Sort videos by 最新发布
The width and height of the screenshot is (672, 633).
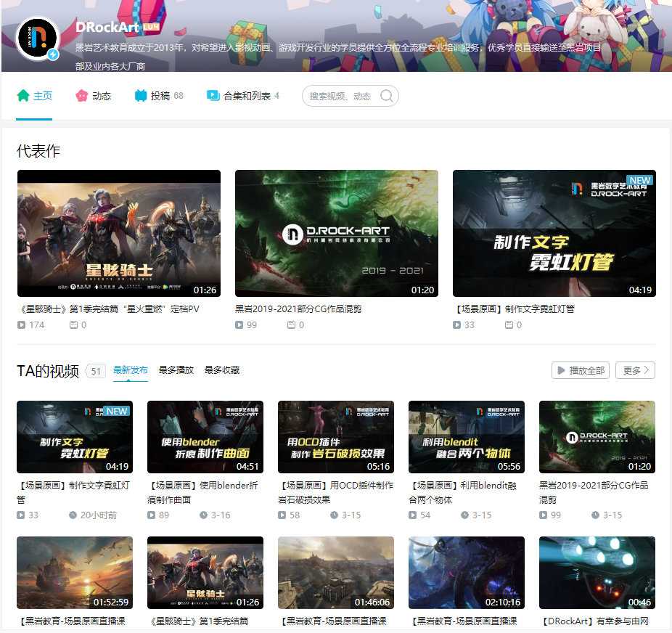(x=131, y=370)
